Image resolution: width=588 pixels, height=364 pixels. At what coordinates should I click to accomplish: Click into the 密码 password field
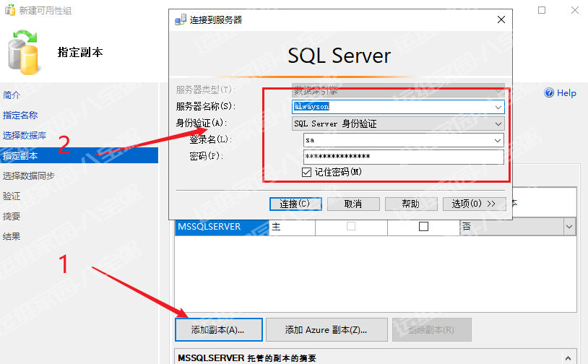pos(403,157)
